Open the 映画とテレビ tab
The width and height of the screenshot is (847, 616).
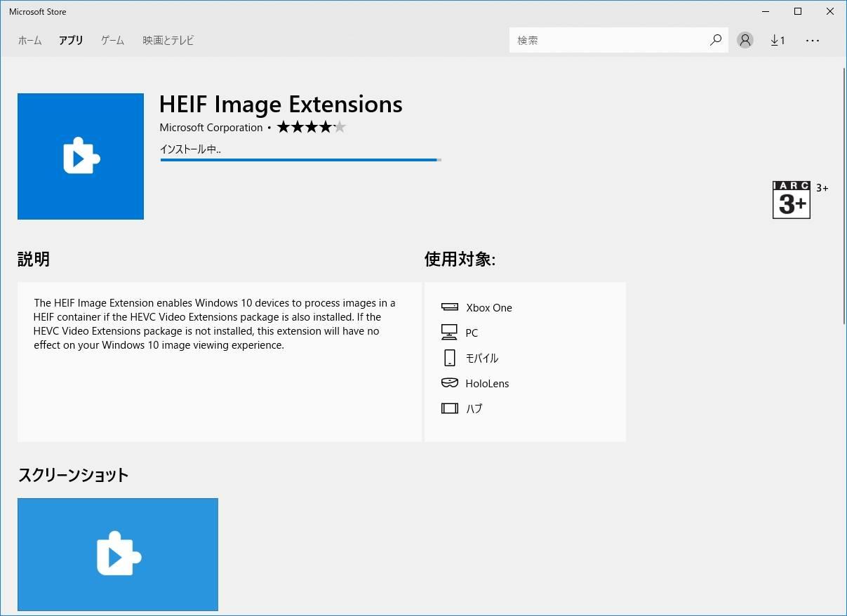tap(168, 40)
